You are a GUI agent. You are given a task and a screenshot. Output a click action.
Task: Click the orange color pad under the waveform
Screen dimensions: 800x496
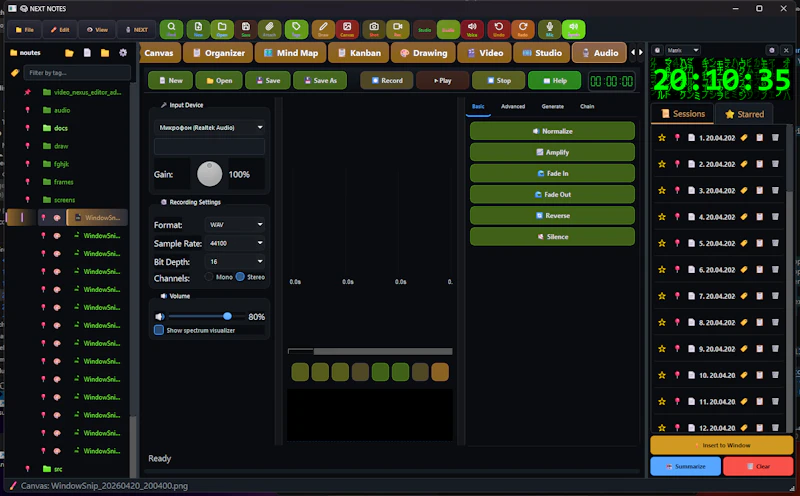440,372
